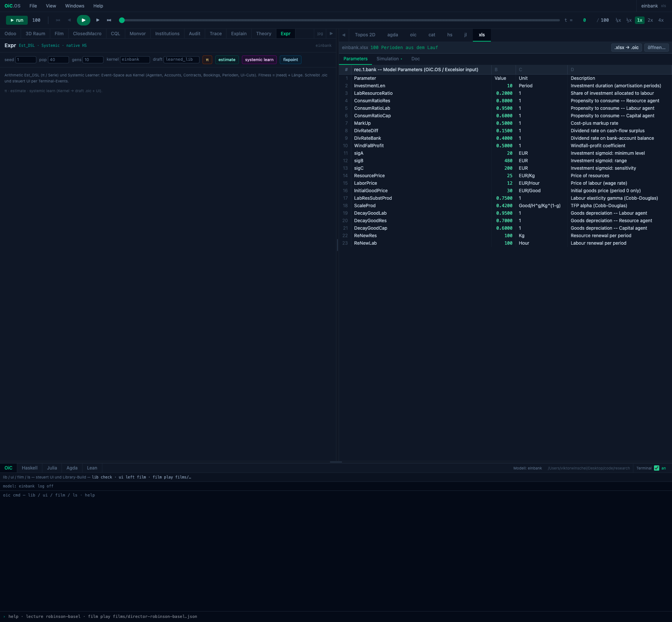The width and height of the screenshot is (672, 622).
Task: Open the Film tab
Action: [x=59, y=34]
